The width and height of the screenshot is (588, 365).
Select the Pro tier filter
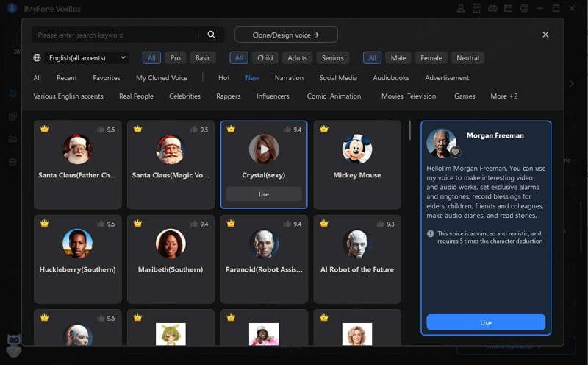[175, 58]
